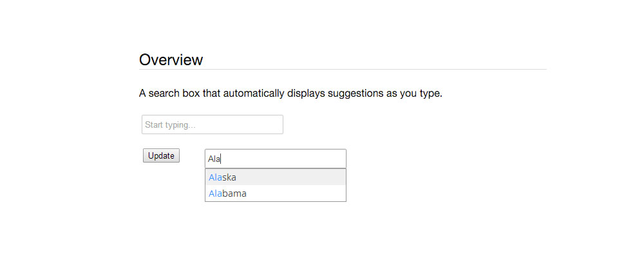Click the horizontal rule under Overview
Viewport: 644px width, 258px height.
click(343, 69)
